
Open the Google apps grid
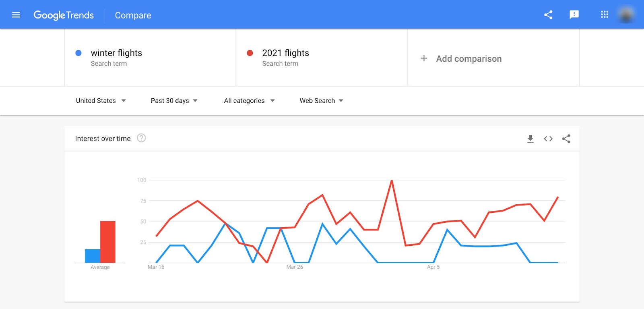(x=604, y=15)
